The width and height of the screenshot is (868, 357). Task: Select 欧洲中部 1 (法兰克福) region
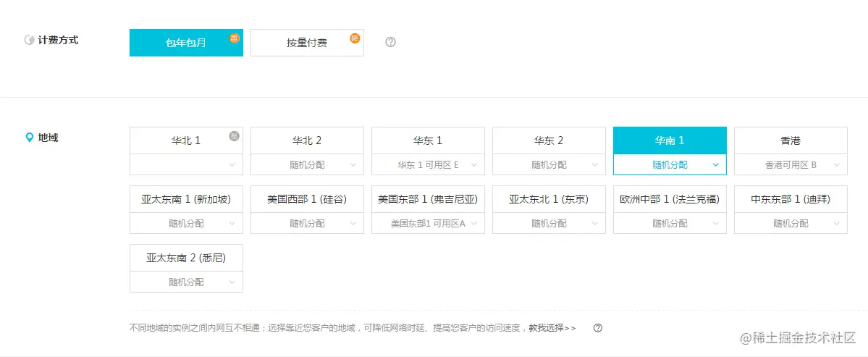tap(670, 199)
